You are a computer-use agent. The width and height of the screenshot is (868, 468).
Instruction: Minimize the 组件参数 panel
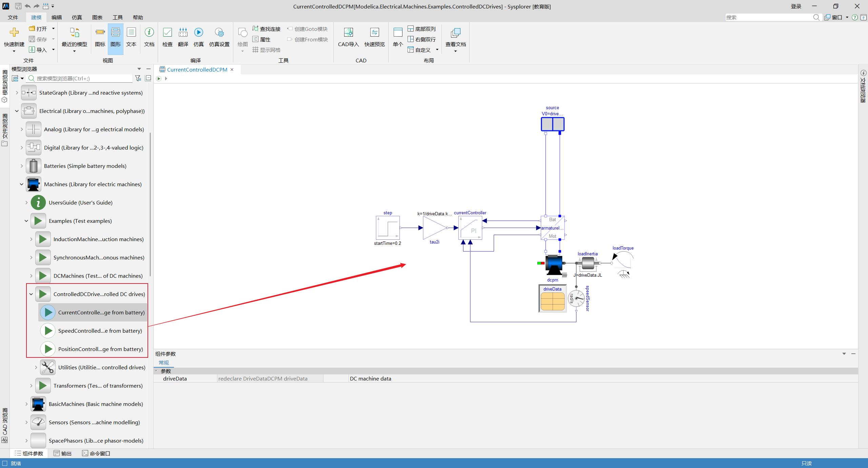(853, 354)
